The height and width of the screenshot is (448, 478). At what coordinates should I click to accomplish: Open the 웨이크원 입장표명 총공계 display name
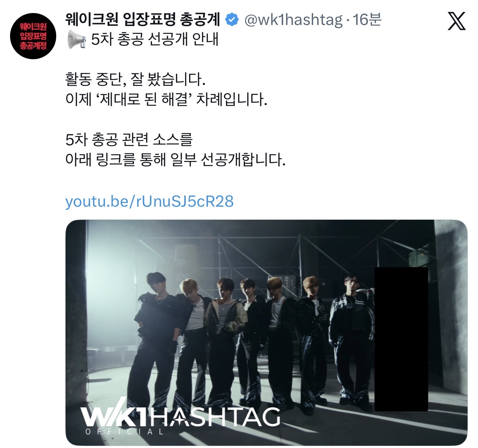click(143, 19)
